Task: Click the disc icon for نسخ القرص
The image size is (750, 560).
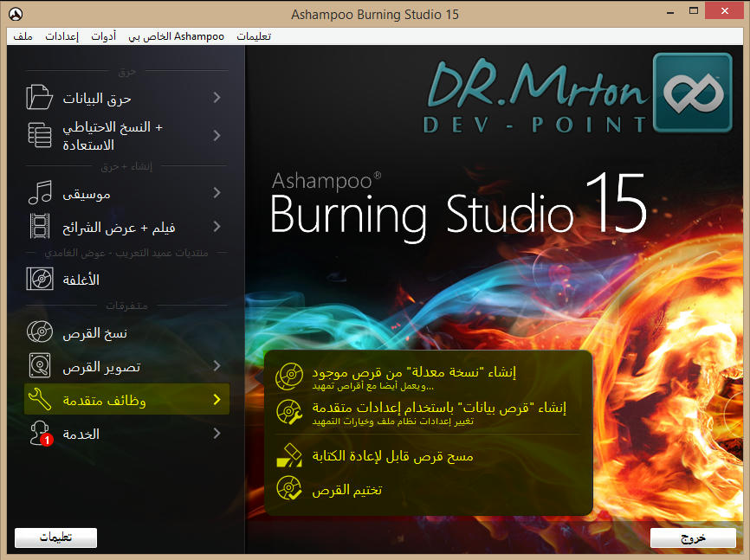Action: pos(40,331)
